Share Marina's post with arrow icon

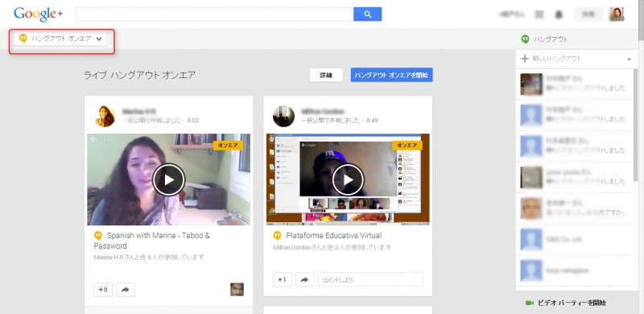point(126,290)
